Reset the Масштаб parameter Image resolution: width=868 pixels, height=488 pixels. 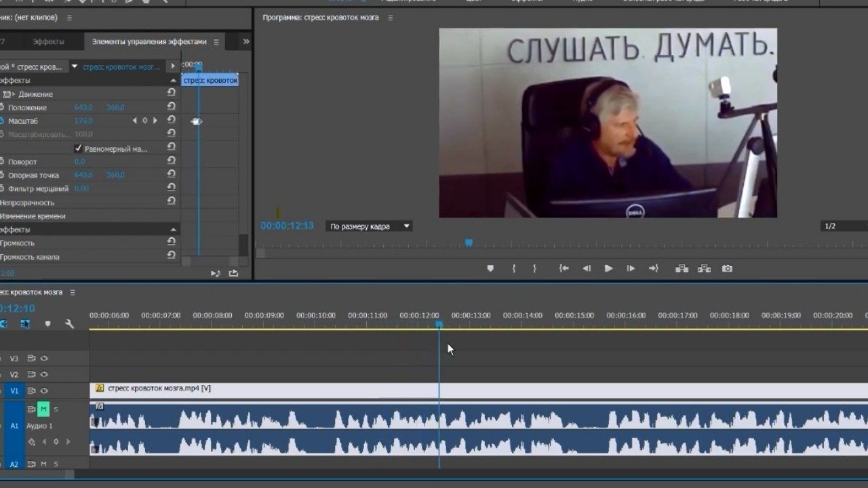[171, 120]
